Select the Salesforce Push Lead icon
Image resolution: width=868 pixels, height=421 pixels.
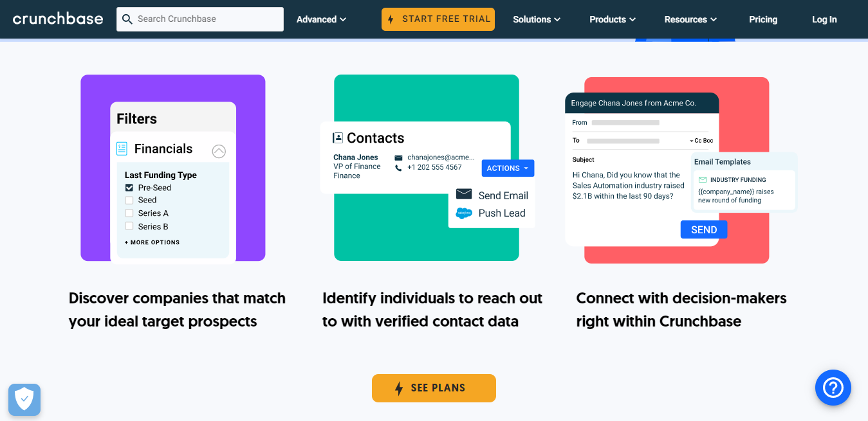[x=465, y=213]
